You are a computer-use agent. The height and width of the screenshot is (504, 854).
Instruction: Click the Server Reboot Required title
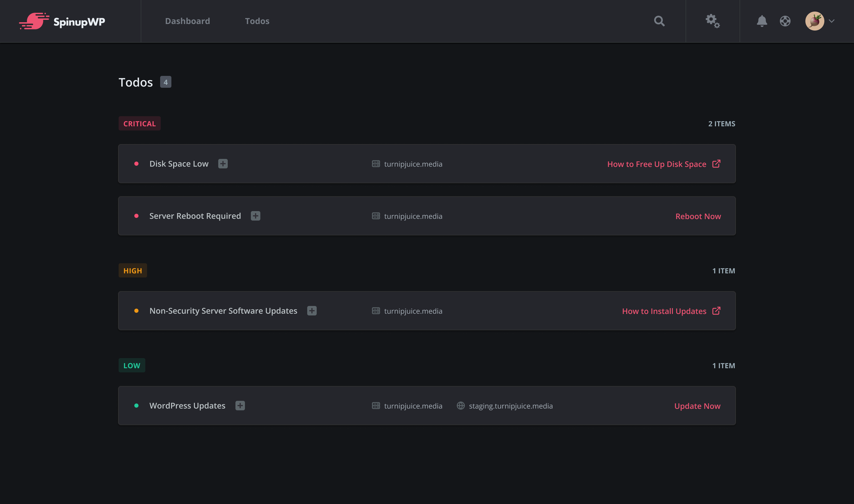(195, 216)
